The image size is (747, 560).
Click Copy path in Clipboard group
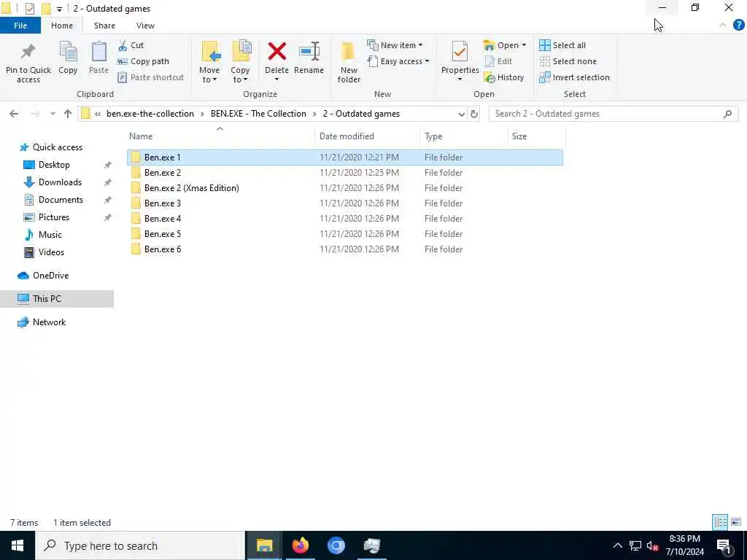pos(143,61)
